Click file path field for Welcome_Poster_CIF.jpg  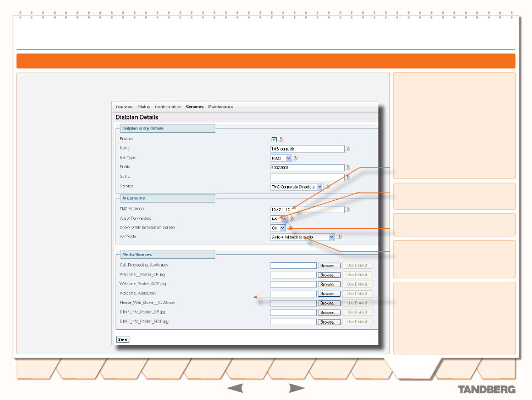pyautogui.click(x=293, y=275)
